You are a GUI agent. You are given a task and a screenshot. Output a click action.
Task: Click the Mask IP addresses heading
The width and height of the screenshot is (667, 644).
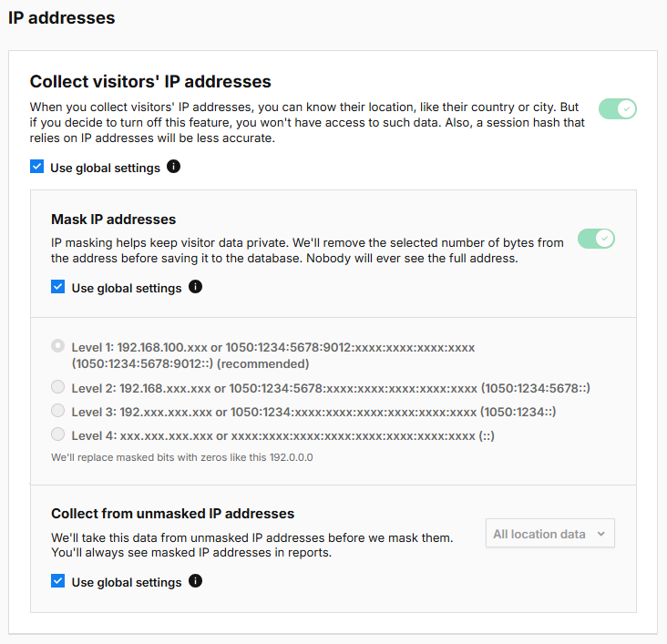coord(113,220)
